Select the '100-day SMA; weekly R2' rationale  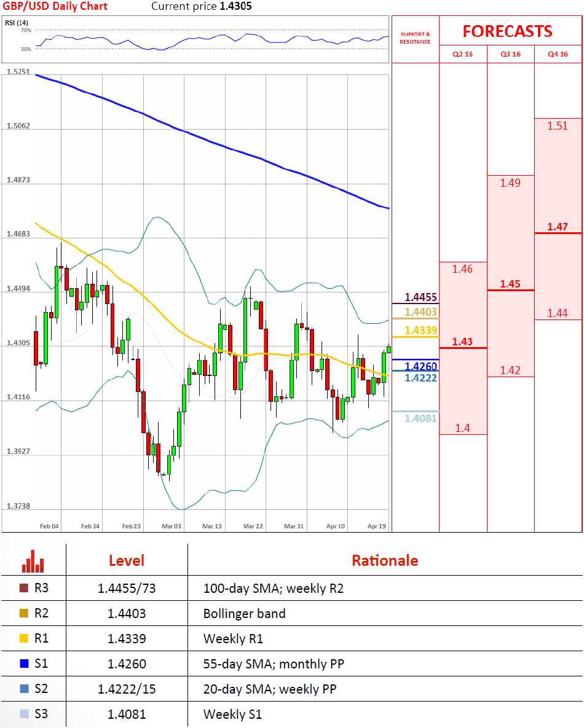[x=273, y=589]
